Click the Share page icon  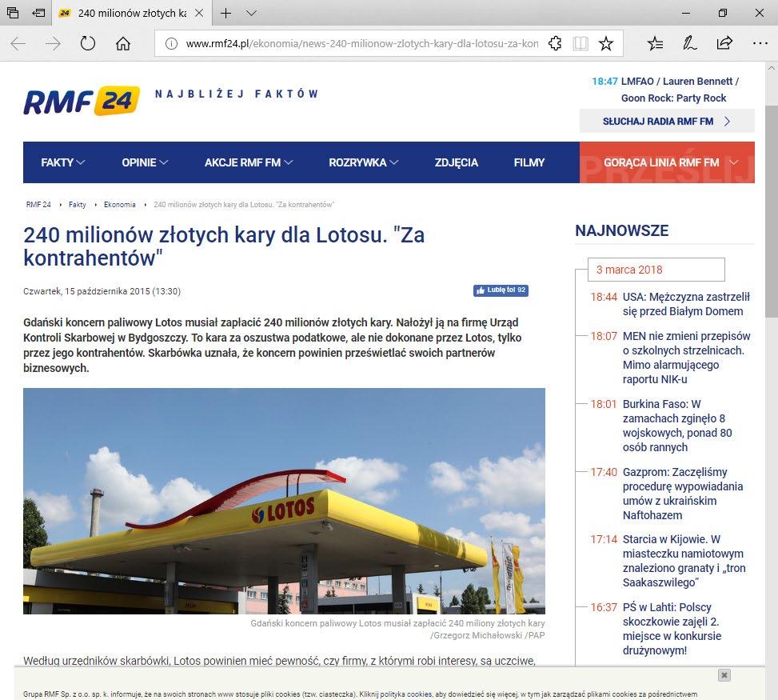click(724, 44)
